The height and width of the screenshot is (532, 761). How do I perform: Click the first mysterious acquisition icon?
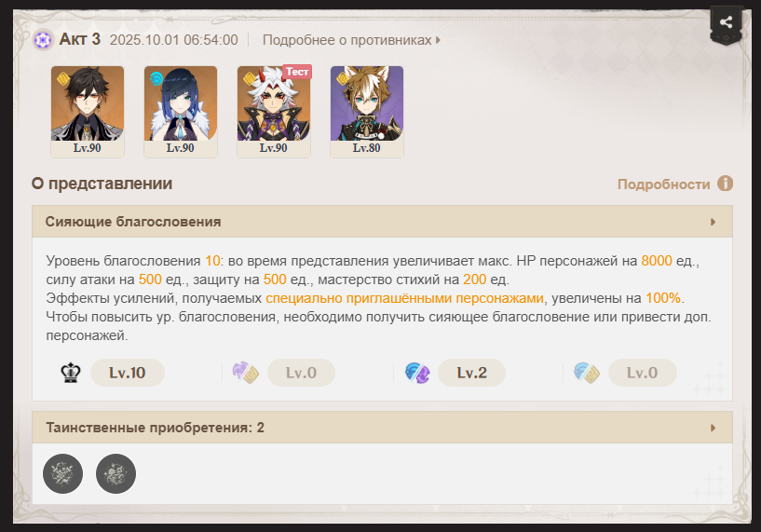tap(62, 473)
